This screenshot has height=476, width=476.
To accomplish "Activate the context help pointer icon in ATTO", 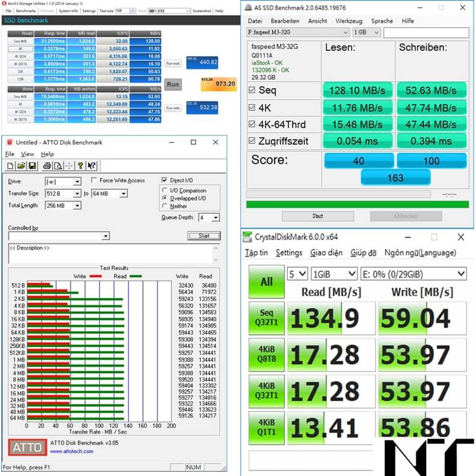I will tap(92, 166).
